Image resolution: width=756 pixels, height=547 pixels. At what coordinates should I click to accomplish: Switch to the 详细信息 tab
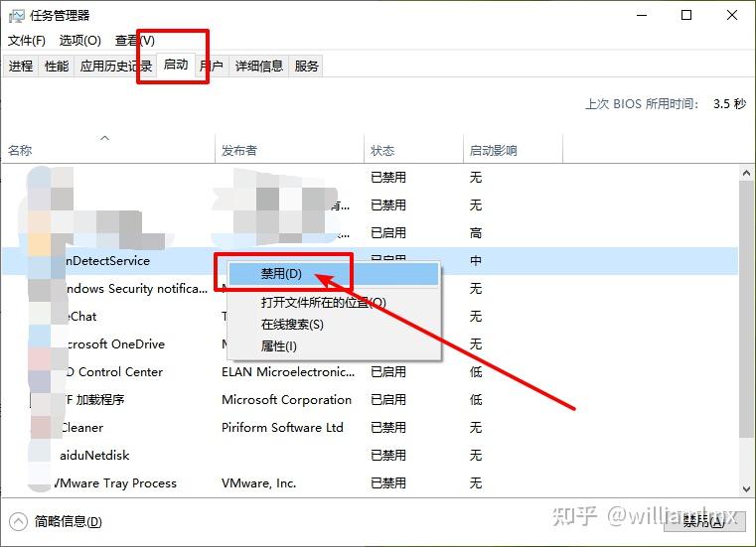pyautogui.click(x=259, y=66)
